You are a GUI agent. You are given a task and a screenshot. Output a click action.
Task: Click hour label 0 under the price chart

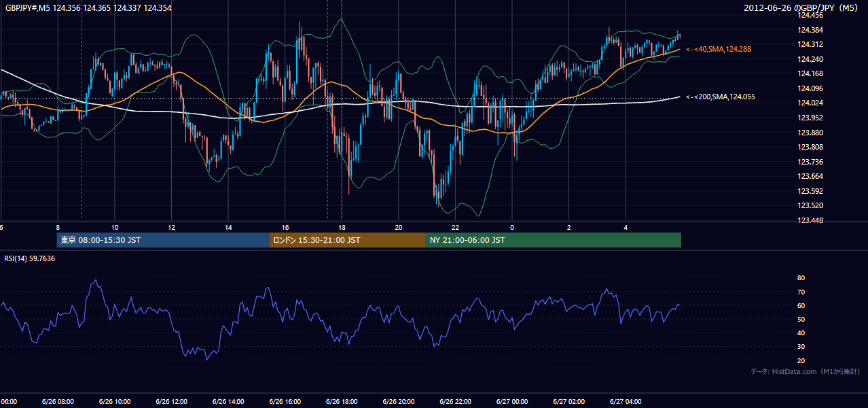(512, 227)
